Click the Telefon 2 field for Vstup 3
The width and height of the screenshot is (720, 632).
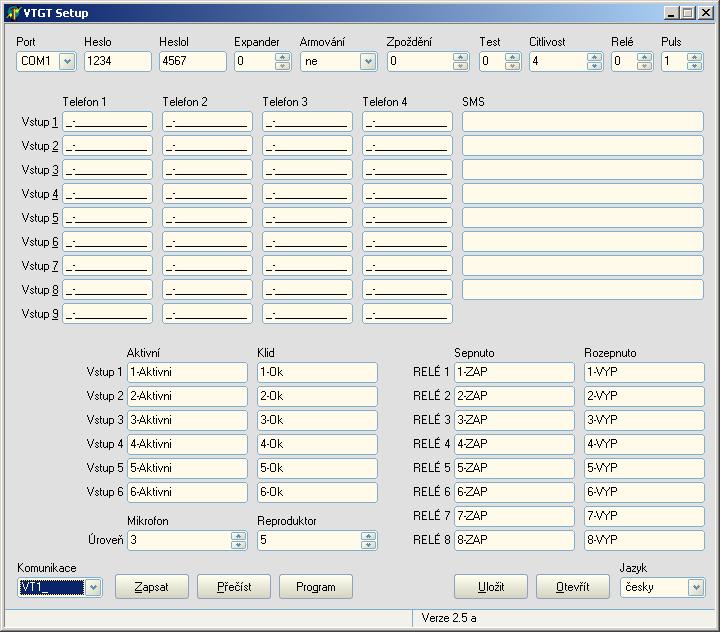point(208,170)
